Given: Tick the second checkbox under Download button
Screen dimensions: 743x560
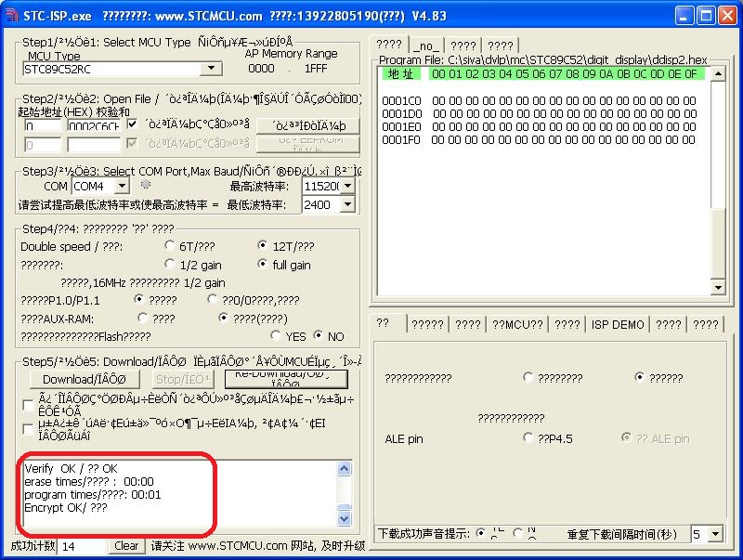Looking at the screenshot, I should tap(29, 429).
